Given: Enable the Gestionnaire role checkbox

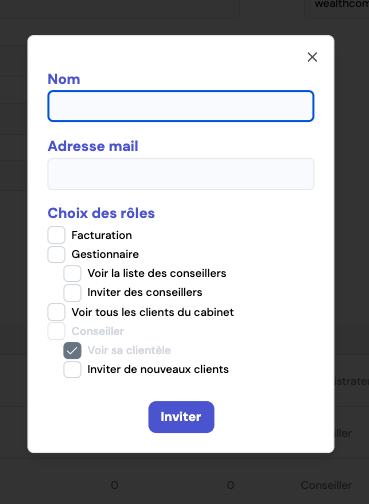Looking at the screenshot, I should pos(56,254).
